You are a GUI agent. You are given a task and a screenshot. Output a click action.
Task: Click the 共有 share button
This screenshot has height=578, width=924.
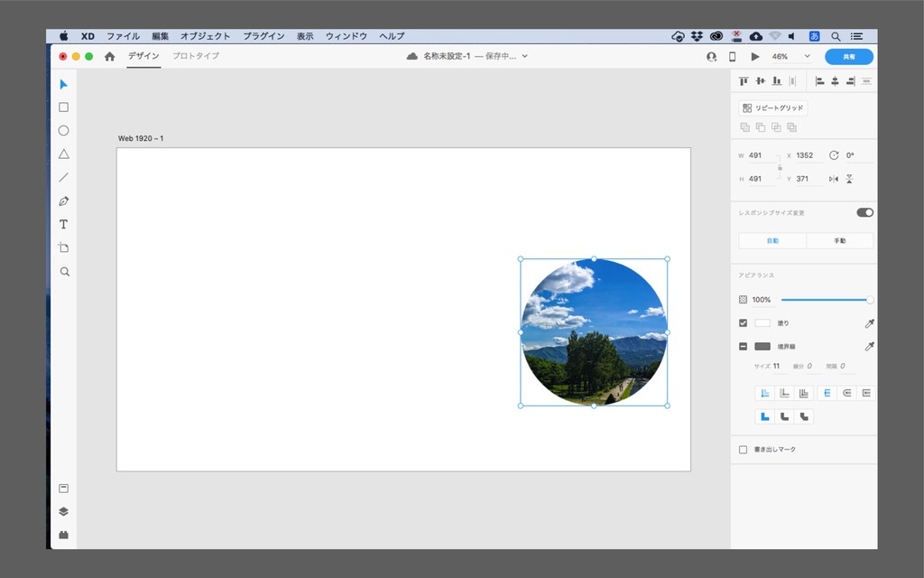point(849,57)
